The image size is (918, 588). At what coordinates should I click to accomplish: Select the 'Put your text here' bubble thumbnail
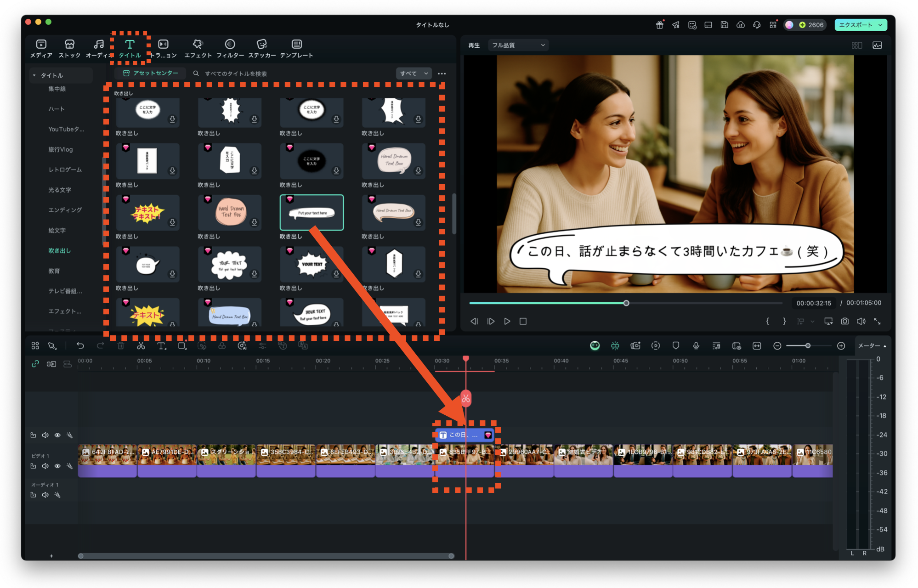[312, 212]
